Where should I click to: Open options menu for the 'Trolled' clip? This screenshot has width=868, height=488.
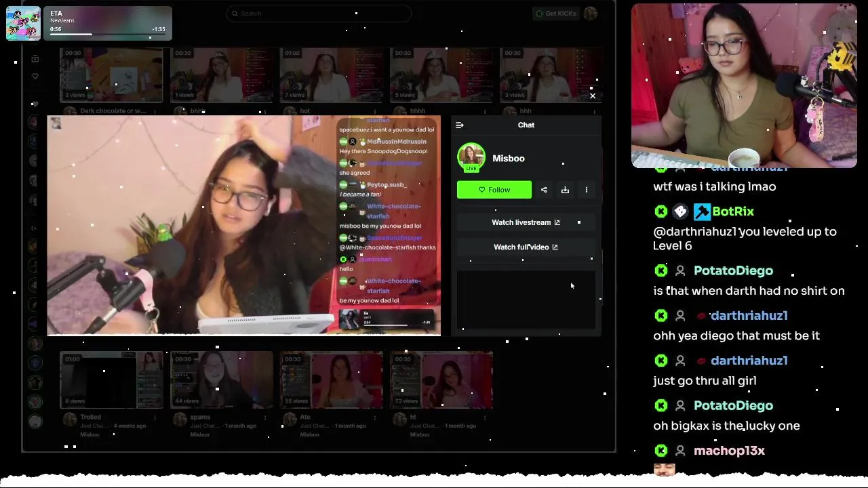(155, 418)
